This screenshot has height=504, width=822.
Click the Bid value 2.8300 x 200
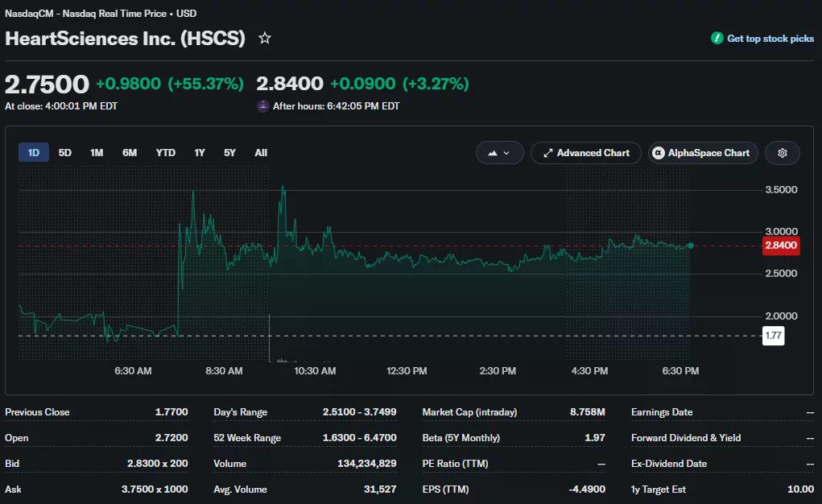tap(157, 464)
